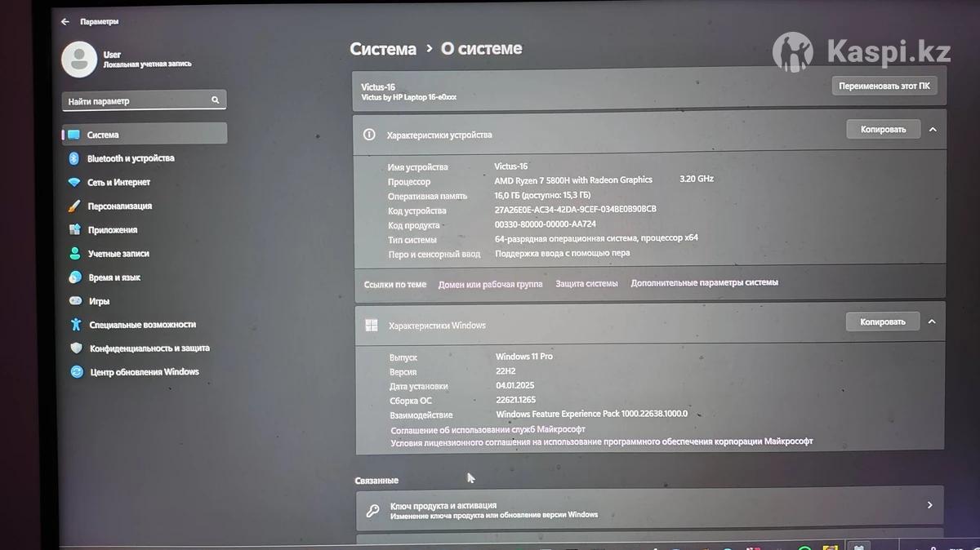Open Игры label in sidebar
The width and height of the screenshot is (980, 550).
point(100,301)
